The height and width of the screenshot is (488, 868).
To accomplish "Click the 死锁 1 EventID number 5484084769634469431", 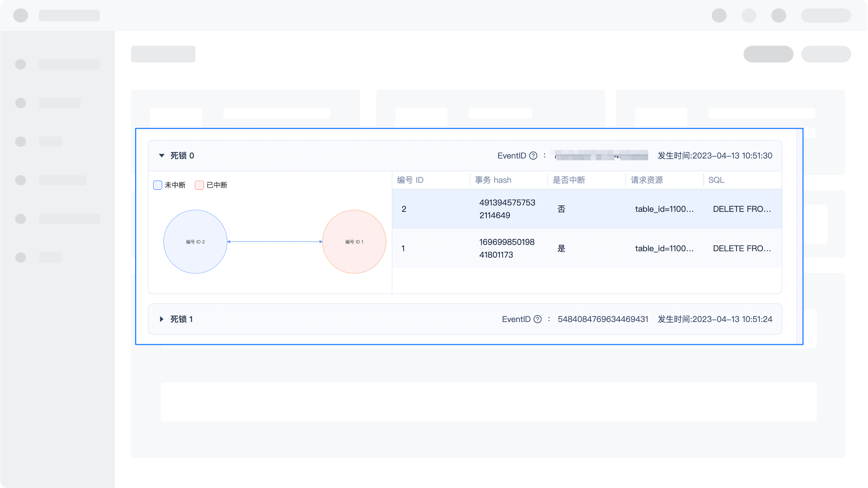I will 603,319.
